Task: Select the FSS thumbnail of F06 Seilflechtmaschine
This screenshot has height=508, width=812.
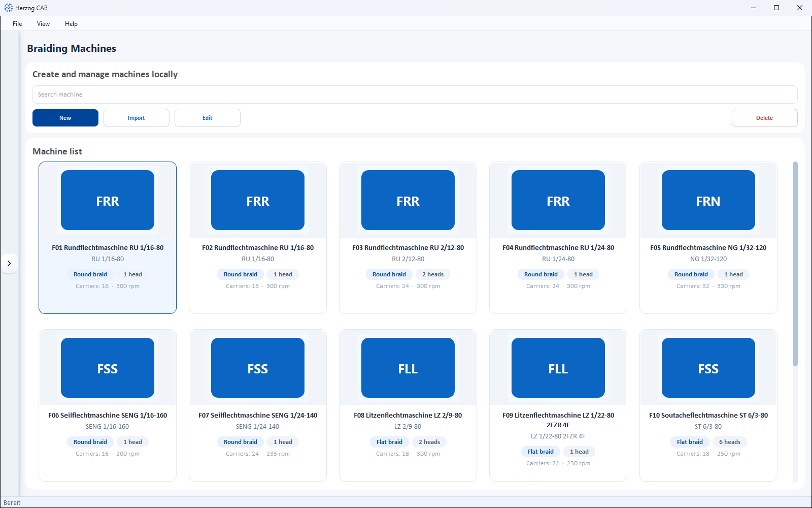Action: click(108, 368)
